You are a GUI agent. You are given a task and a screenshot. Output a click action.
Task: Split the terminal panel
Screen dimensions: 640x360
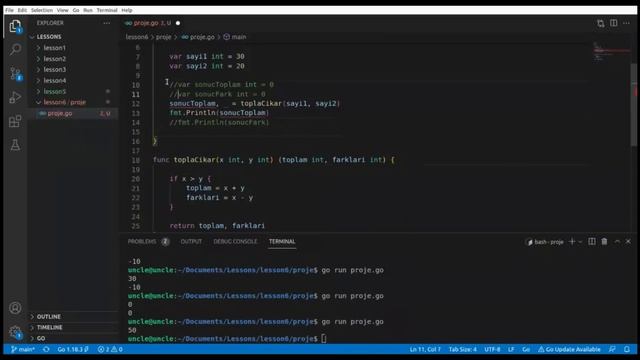point(592,242)
